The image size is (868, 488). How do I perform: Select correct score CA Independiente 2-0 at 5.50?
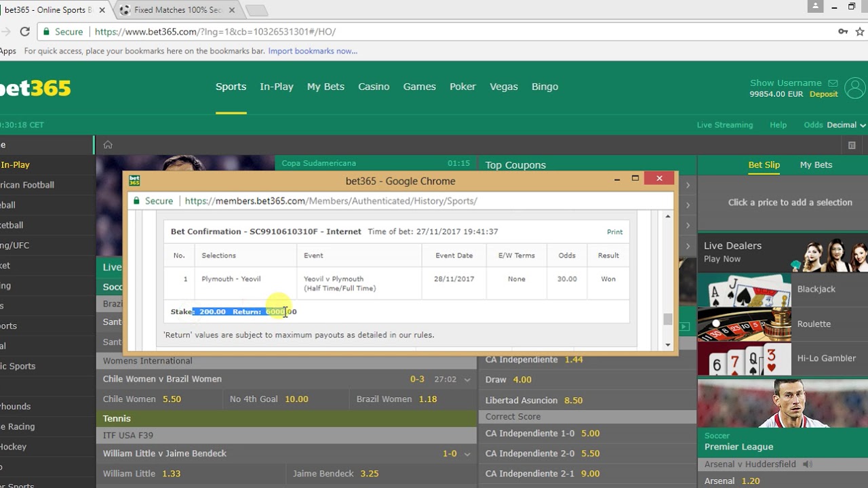click(587, 454)
